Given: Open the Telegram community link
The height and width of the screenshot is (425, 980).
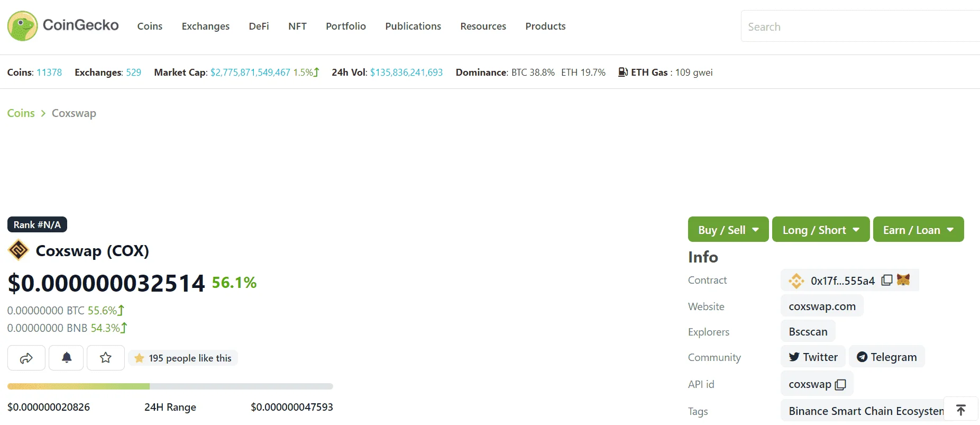Looking at the screenshot, I should [x=887, y=357].
